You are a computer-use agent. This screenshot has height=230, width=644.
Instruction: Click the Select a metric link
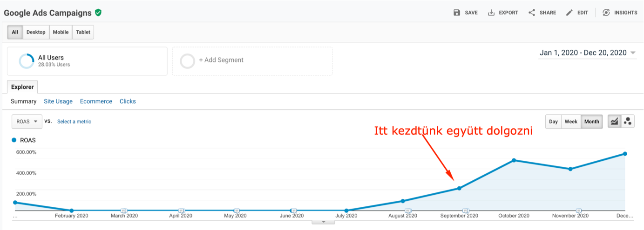point(74,122)
